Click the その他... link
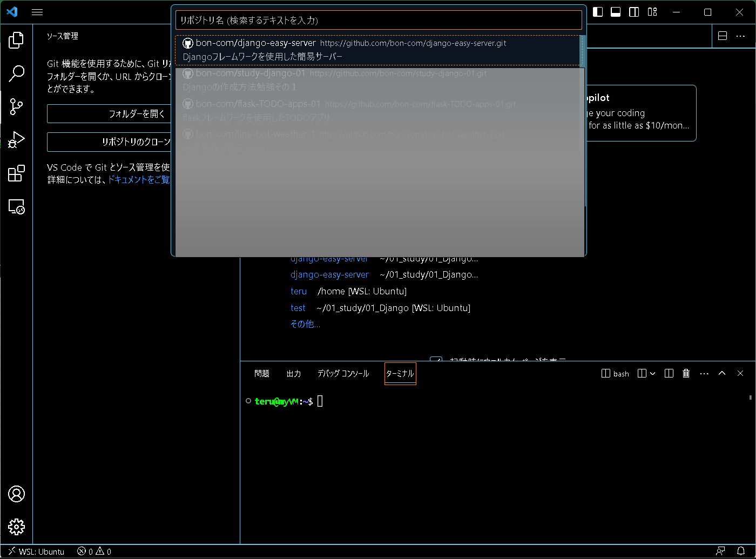This screenshot has width=756, height=559. [305, 324]
